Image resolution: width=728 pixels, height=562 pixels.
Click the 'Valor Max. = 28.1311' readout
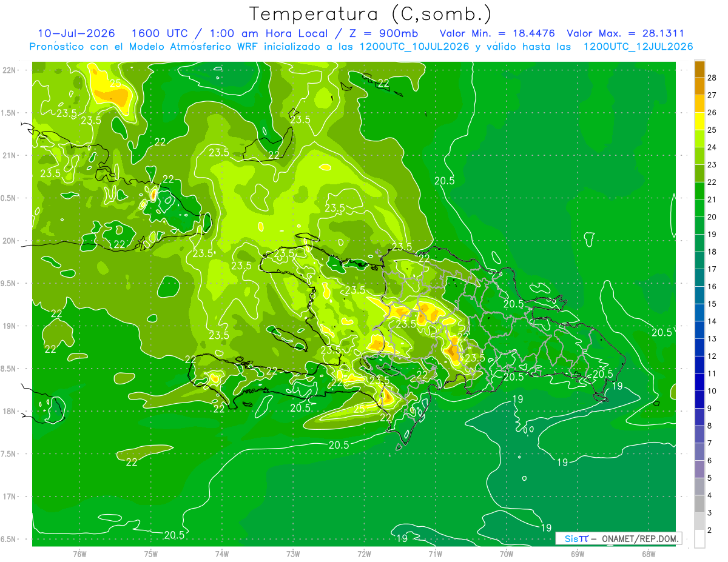pyautogui.click(x=625, y=33)
